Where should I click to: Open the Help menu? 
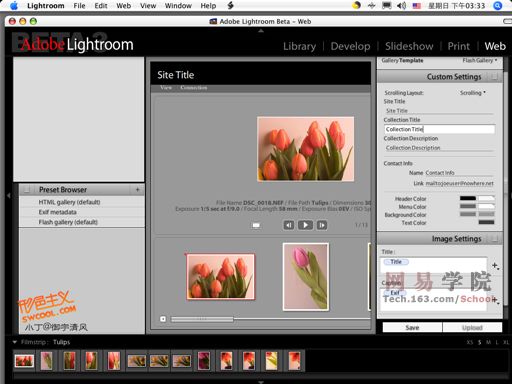coord(208,6)
